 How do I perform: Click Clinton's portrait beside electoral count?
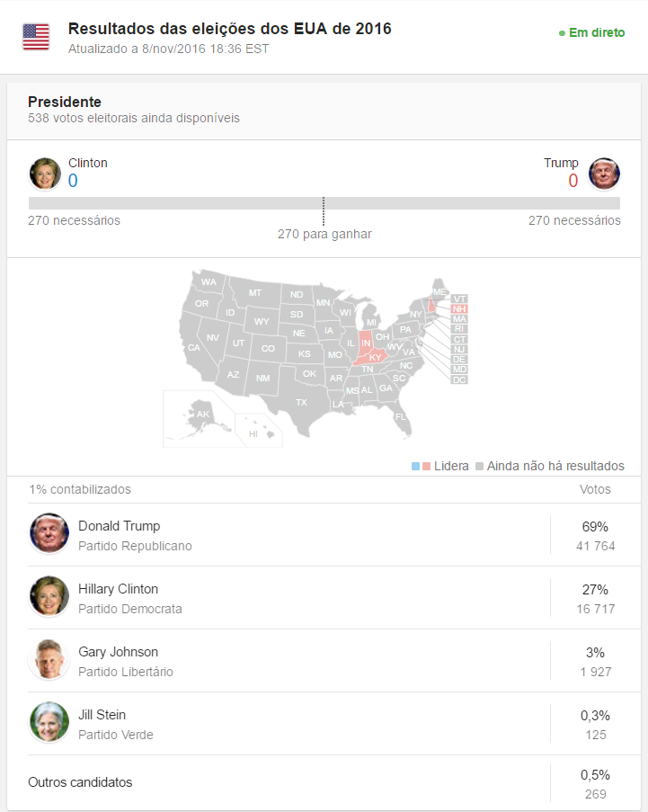(x=44, y=173)
